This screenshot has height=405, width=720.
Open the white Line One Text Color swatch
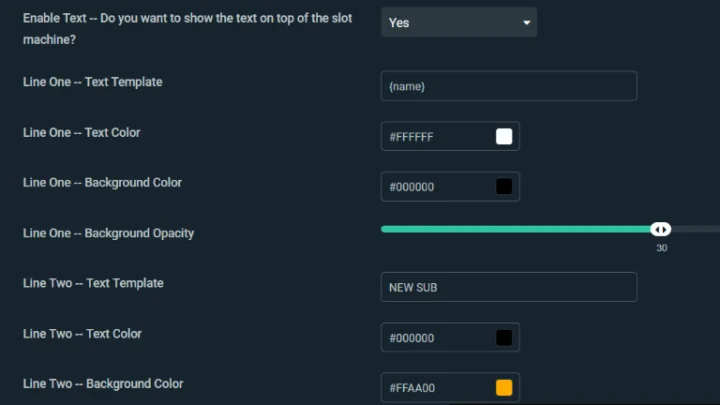tap(504, 137)
